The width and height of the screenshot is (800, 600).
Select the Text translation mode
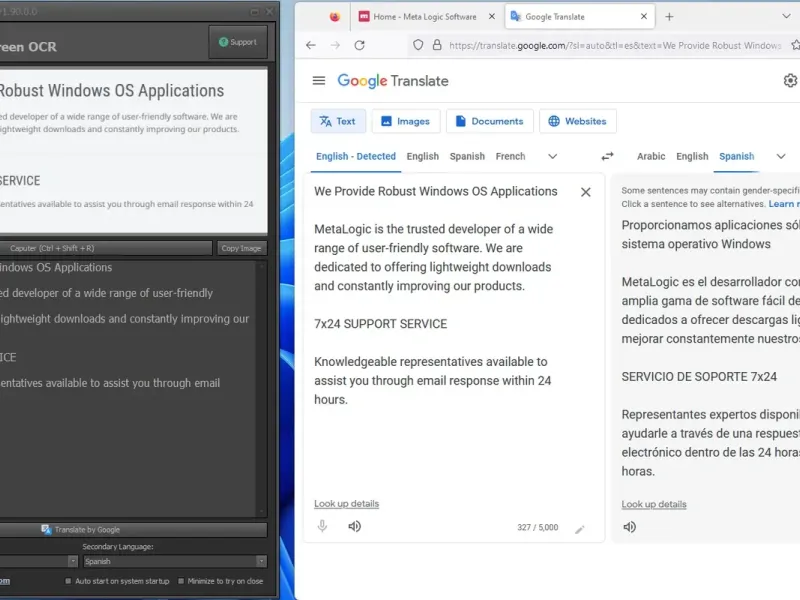pyautogui.click(x=338, y=121)
